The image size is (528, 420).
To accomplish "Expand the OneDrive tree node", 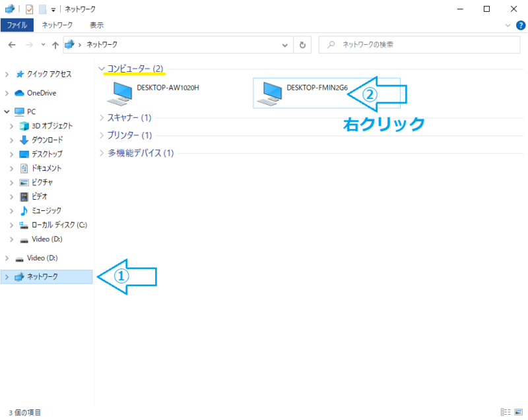I will [x=7, y=93].
